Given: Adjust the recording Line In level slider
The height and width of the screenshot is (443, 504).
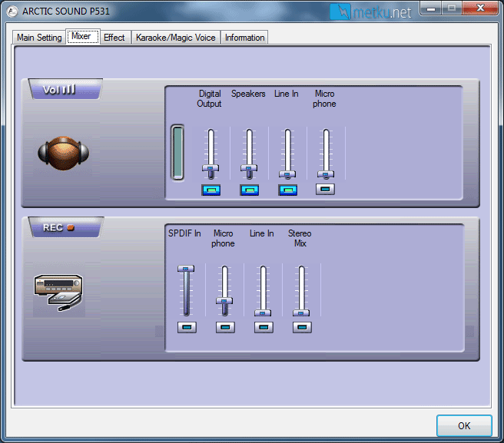Looking at the screenshot, I should click(x=263, y=312).
